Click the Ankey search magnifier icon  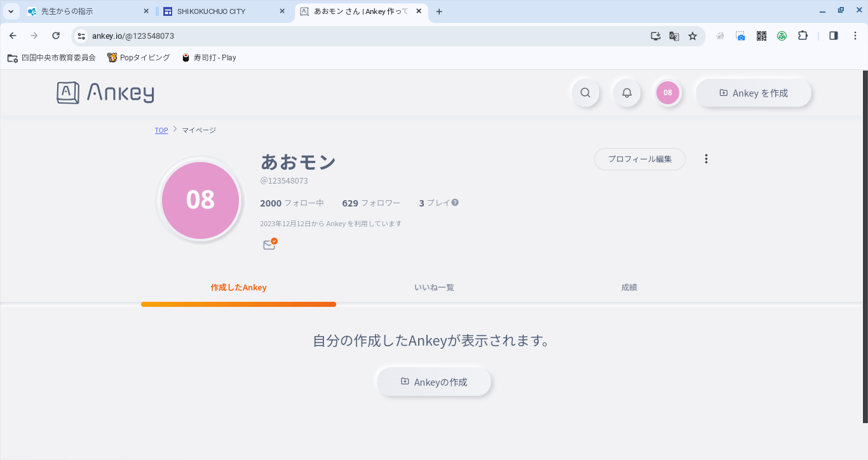[x=585, y=93]
